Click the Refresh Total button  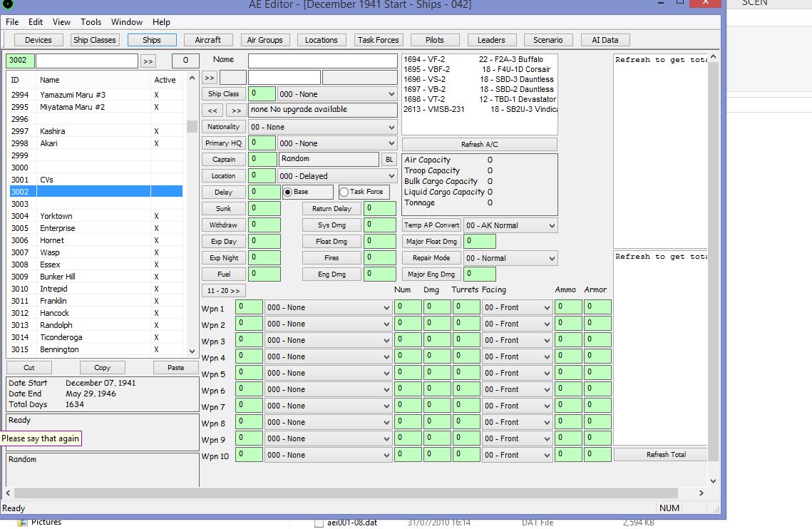coord(666,454)
